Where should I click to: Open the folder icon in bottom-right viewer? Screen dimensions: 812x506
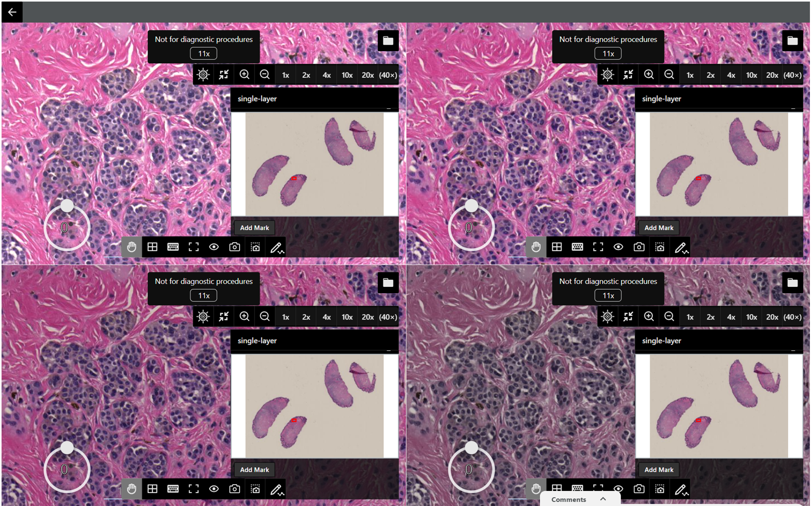pos(792,282)
